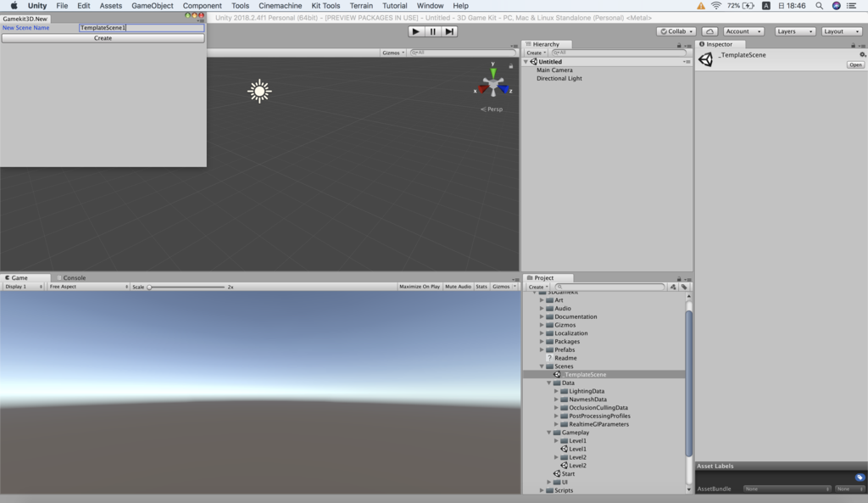This screenshot has width=868, height=503.
Task: Switch to the Console tab
Action: click(71, 277)
